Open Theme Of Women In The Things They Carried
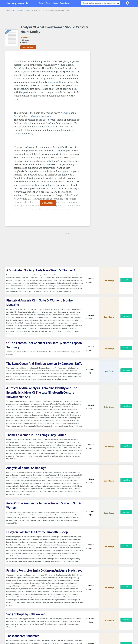The height and width of the screenshot is (644, 138). point(36,435)
